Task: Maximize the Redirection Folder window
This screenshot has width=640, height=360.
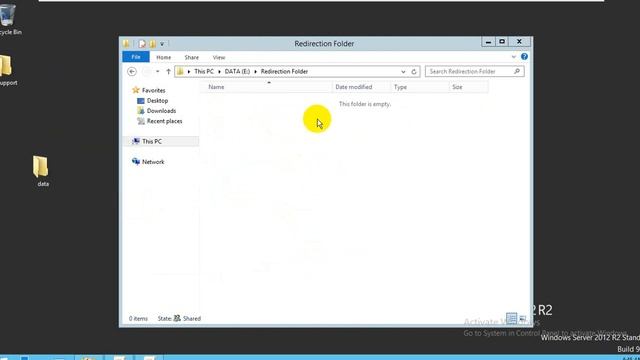Action: (502, 42)
